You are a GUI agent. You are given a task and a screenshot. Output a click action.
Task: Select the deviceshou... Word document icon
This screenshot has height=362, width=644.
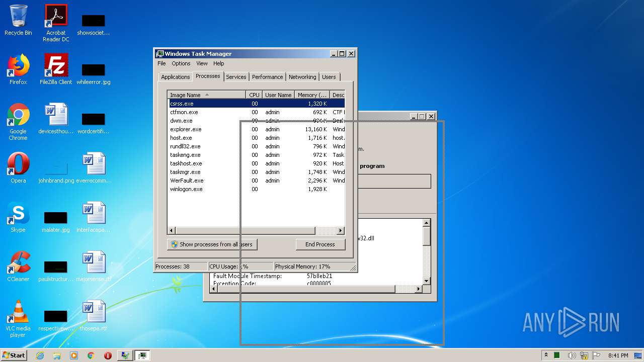[x=56, y=119]
